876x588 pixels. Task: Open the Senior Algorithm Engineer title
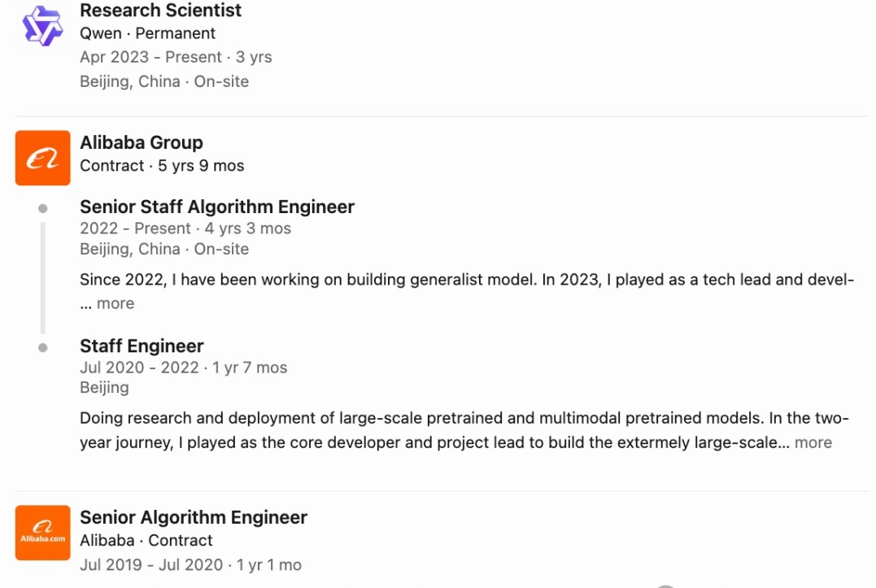point(194,517)
